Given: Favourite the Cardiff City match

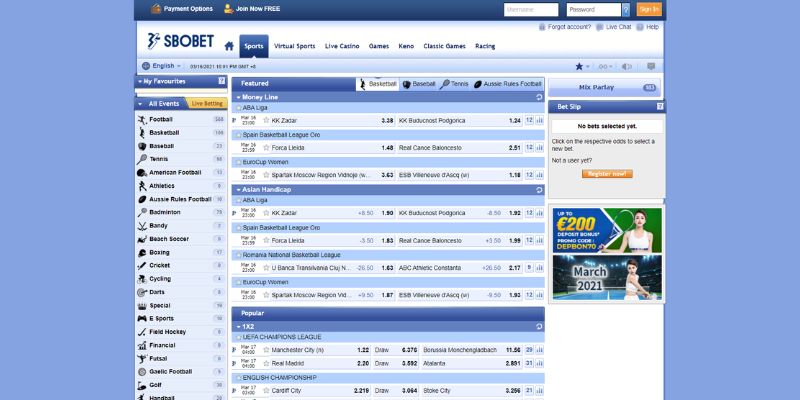Looking at the screenshot, I should (266, 390).
